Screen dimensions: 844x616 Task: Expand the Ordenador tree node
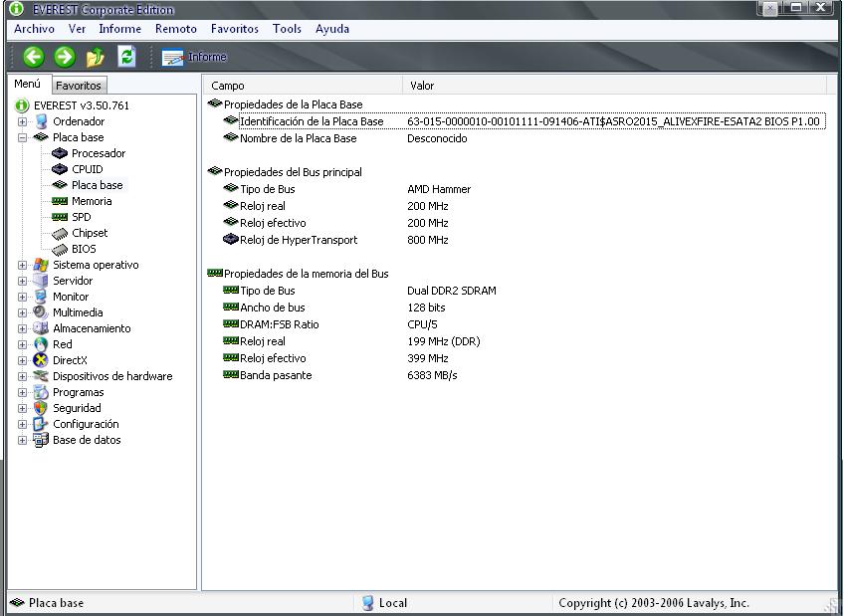23,121
